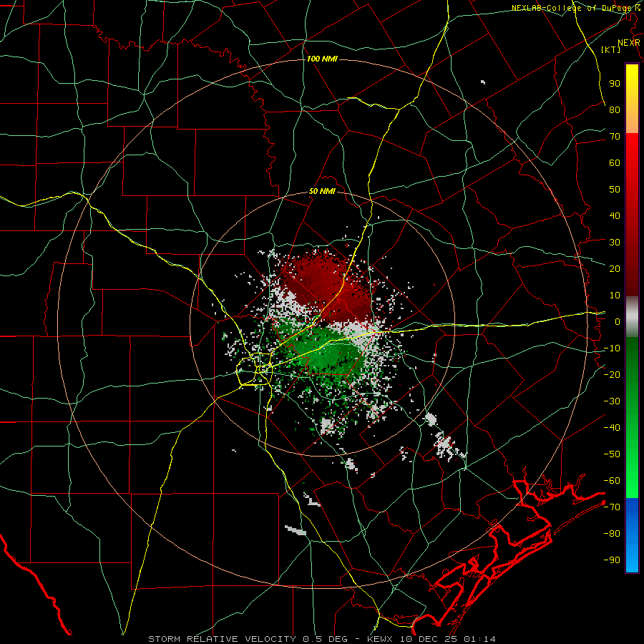644x644 pixels.
Task: Click the 70 value on the velocity scale
Action: (615, 137)
